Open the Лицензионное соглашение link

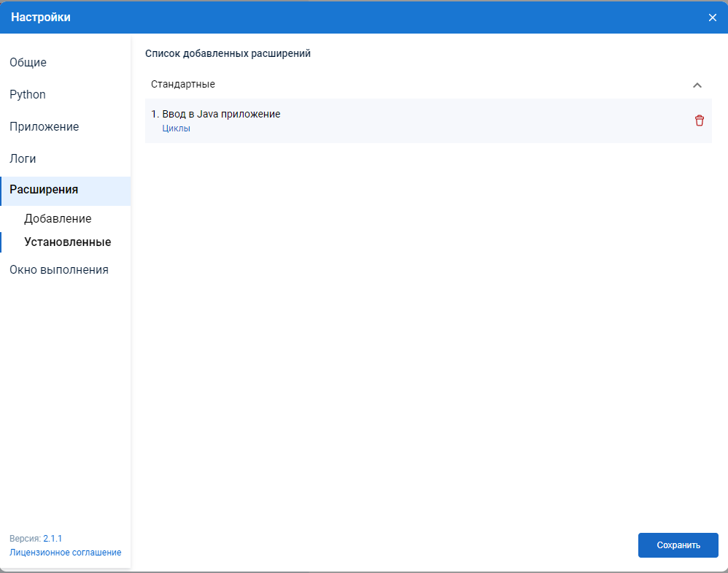tap(66, 553)
